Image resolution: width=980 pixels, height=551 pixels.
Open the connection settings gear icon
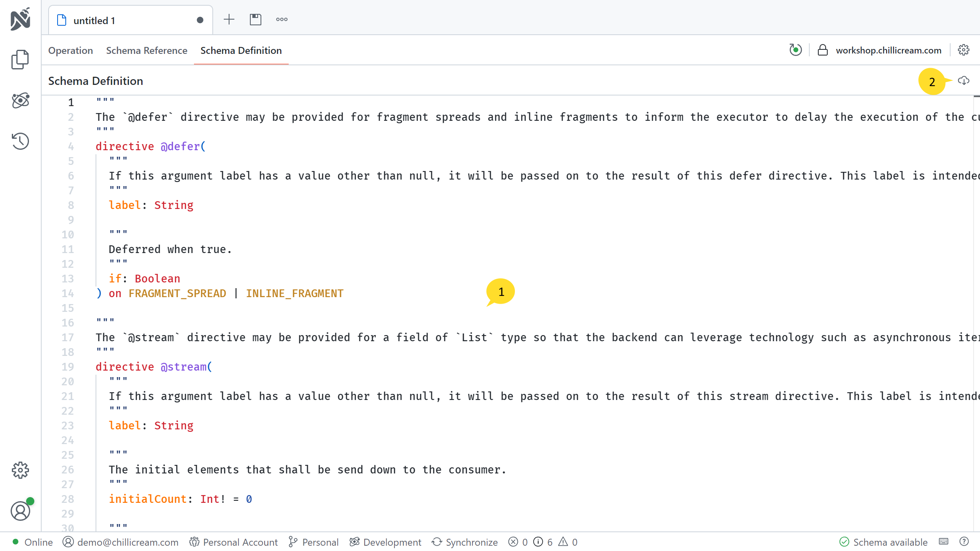pos(964,50)
